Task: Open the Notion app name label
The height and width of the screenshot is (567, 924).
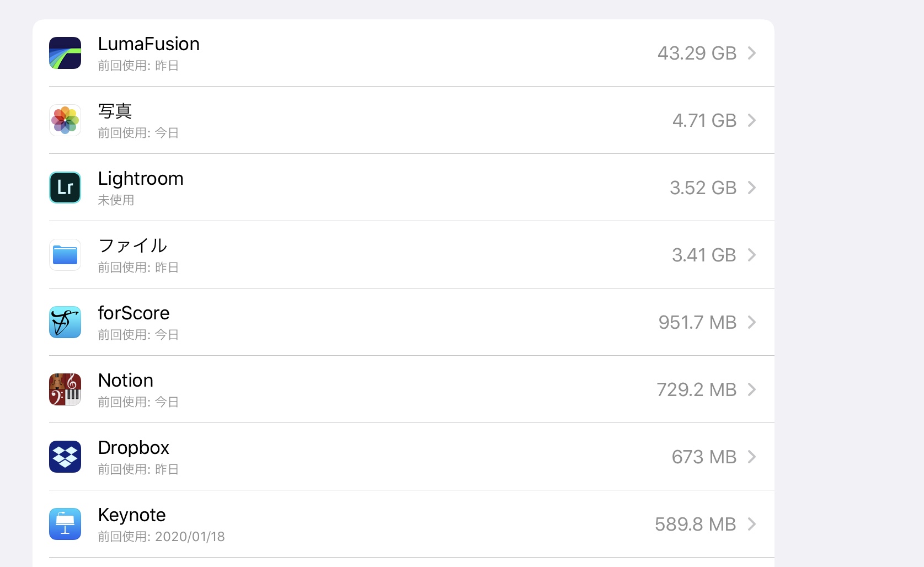Action: tap(126, 381)
